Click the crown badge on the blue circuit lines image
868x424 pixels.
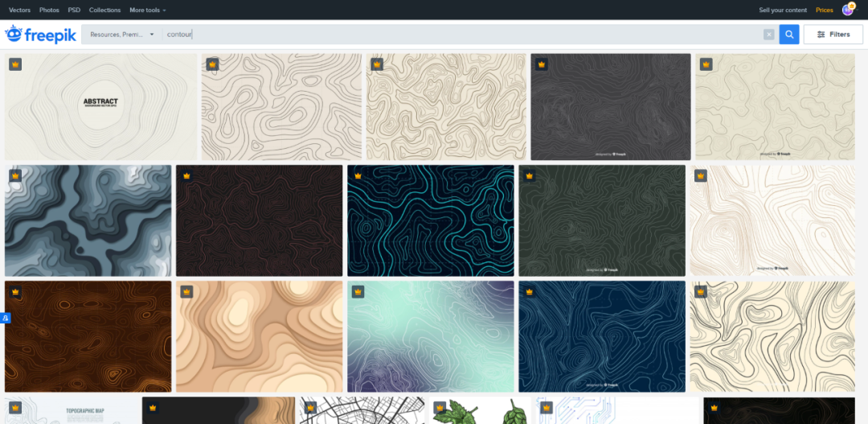coord(547,407)
